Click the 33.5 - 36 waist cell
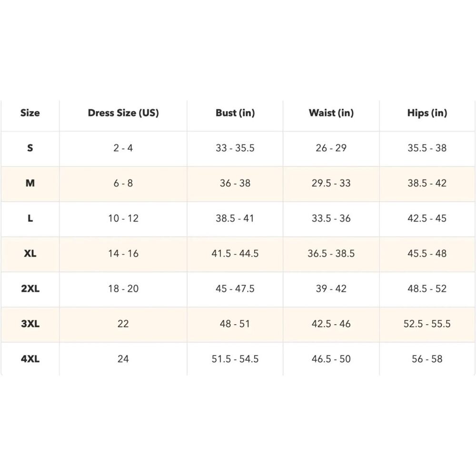The width and height of the screenshot is (476, 476). pos(331,218)
